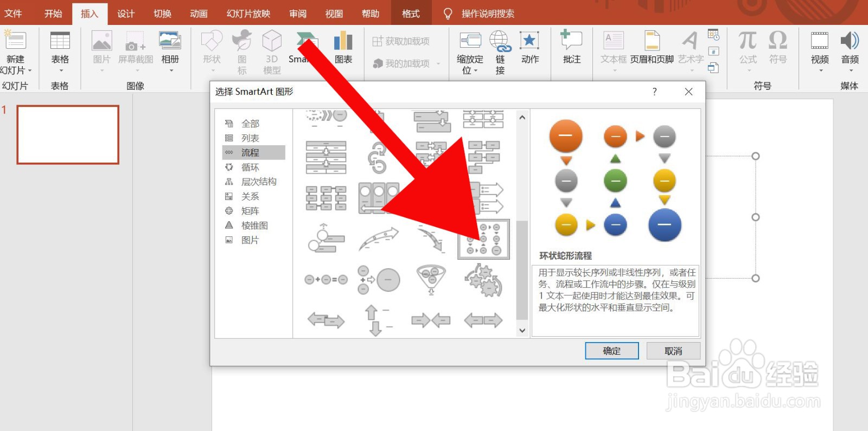868x431 pixels.
Task: Click the Audio (音频) speaker icon
Action: click(850, 41)
